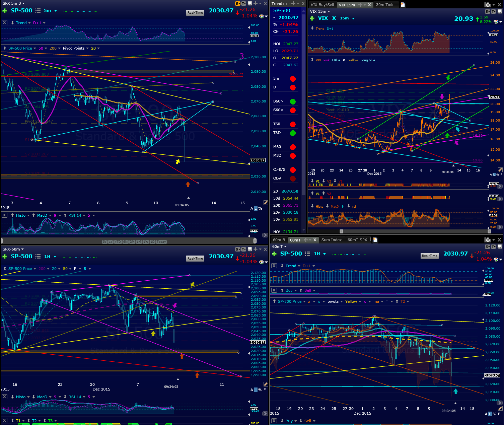The height and width of the screenshot is (425, 504).
Task: Select the Today range button
Action: [x=161, y=242]
